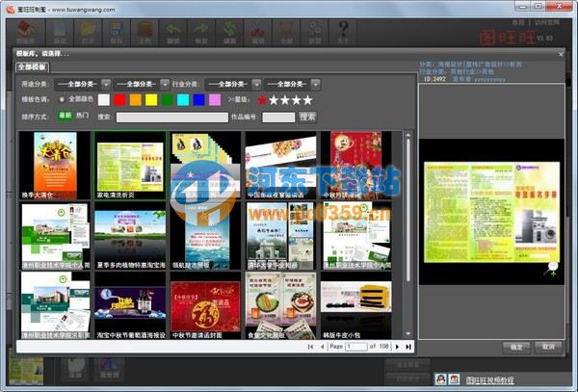Set minimum rating to four stars

[297, 100]
